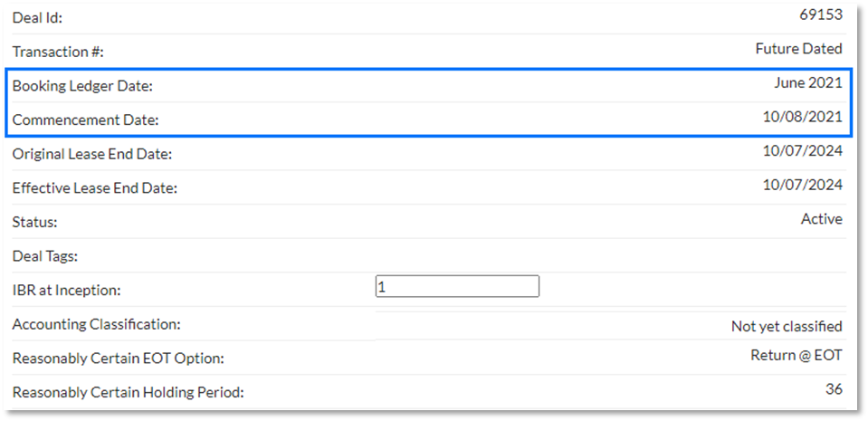Click the Transaction # label

click(x=58, y=53)
